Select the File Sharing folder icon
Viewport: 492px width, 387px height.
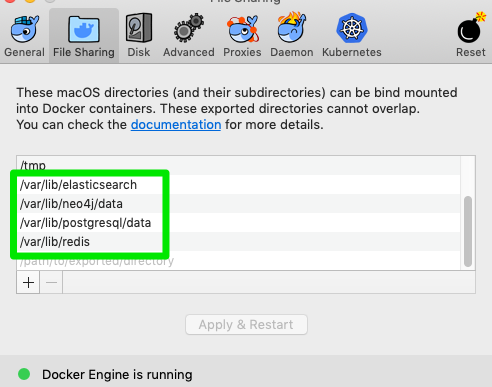click(84, 29)
